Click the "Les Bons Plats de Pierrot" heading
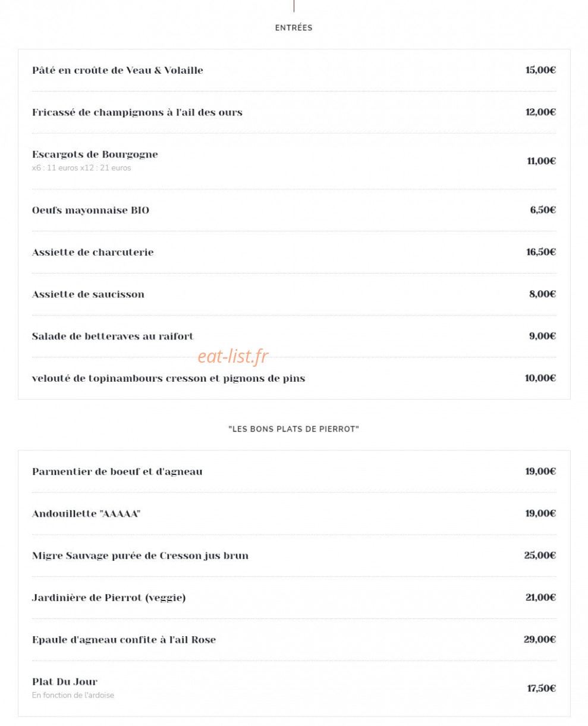Image resolution: width=588 pixels, height=726 pixels. [x=294, y=429]
